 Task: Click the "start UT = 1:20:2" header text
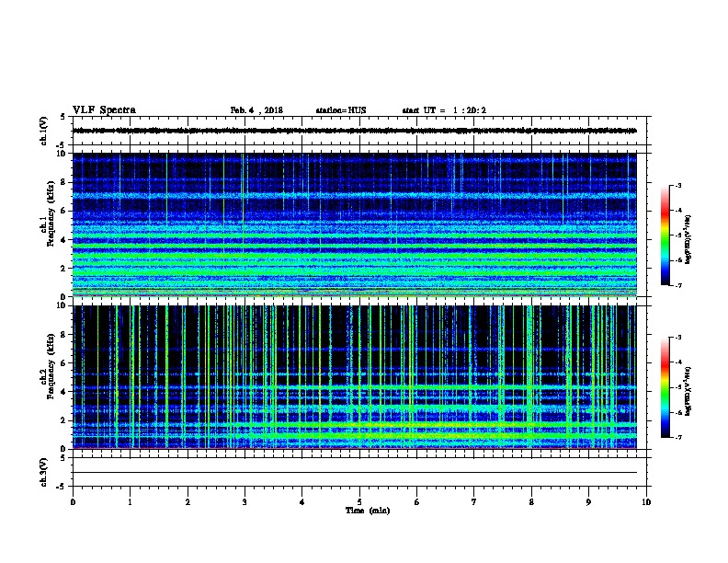tap(444, 110)
